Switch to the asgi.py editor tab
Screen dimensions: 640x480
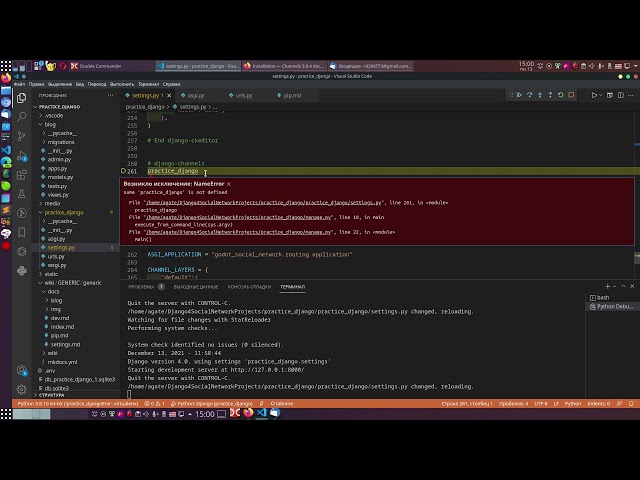[x=196, y=96]
